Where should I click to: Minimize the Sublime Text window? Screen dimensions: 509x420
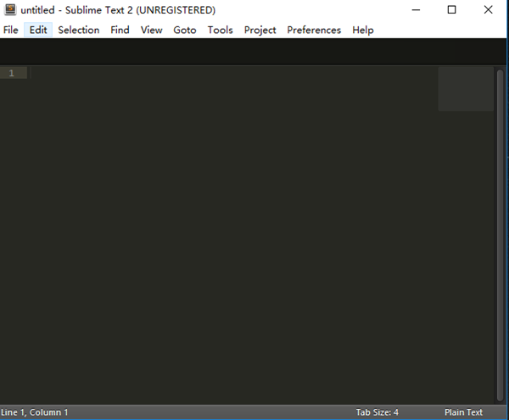[x=416, y=9]
